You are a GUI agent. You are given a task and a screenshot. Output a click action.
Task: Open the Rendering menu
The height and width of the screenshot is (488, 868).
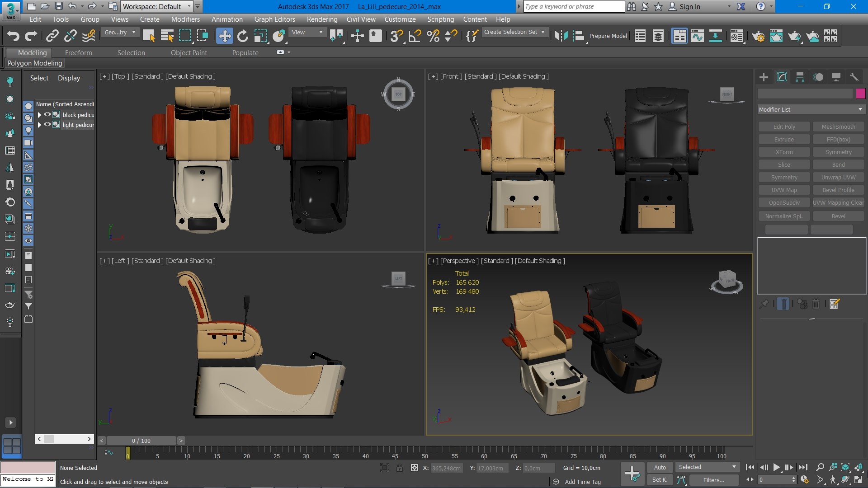tap(322, 19)
